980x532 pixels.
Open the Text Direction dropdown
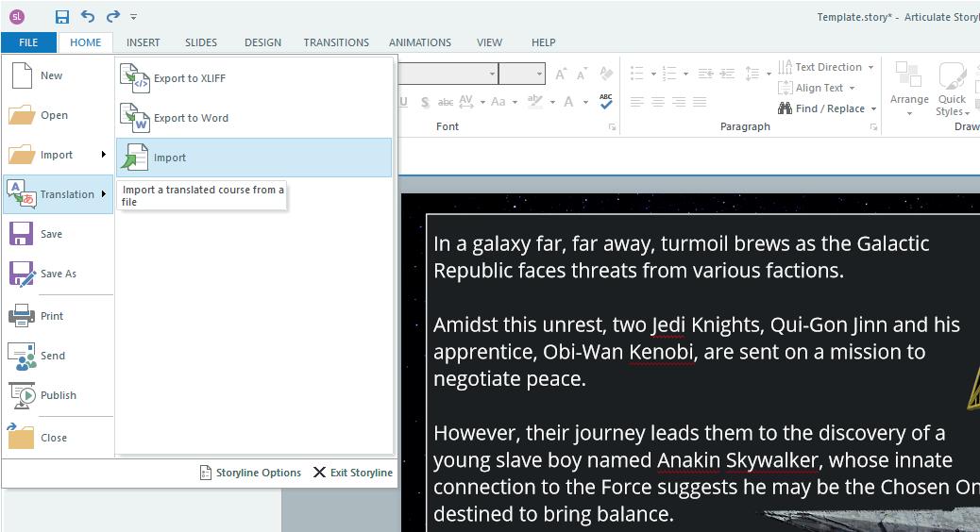(825, 67)
